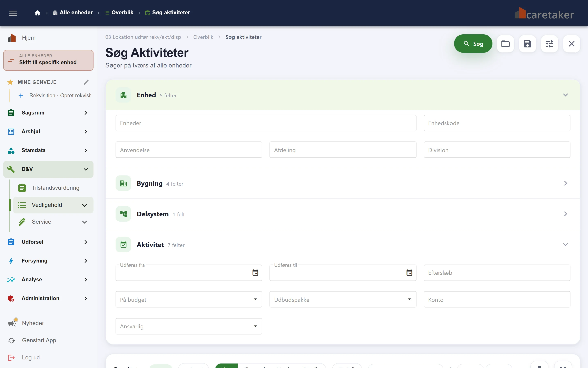Open the Udføres til calendar picker
The image size is (588, 368).
409,273
